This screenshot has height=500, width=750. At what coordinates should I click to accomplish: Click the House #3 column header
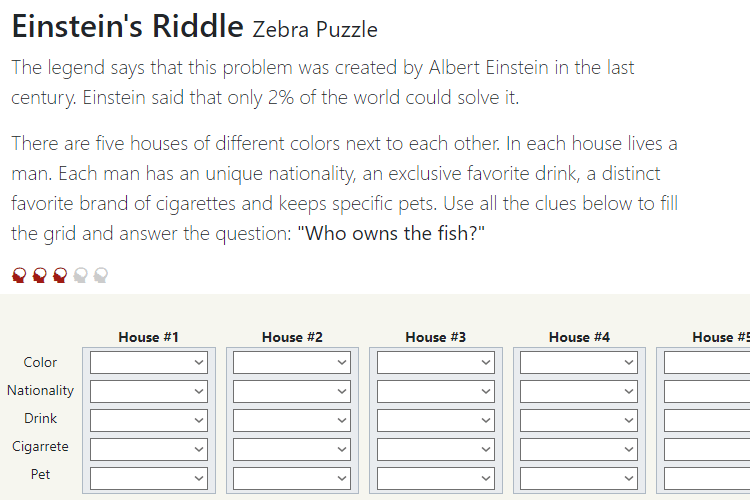point(436,337)
